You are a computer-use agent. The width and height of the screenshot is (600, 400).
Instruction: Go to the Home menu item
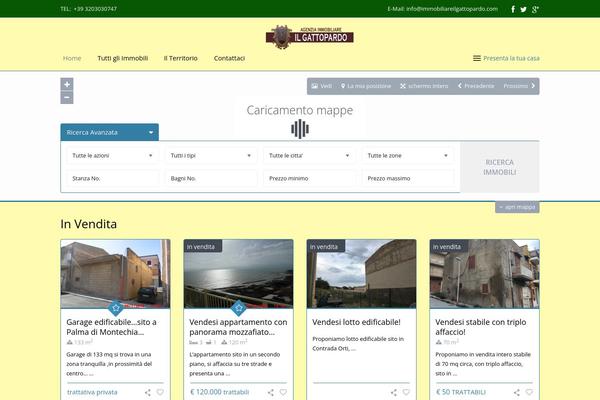point(72,58)
